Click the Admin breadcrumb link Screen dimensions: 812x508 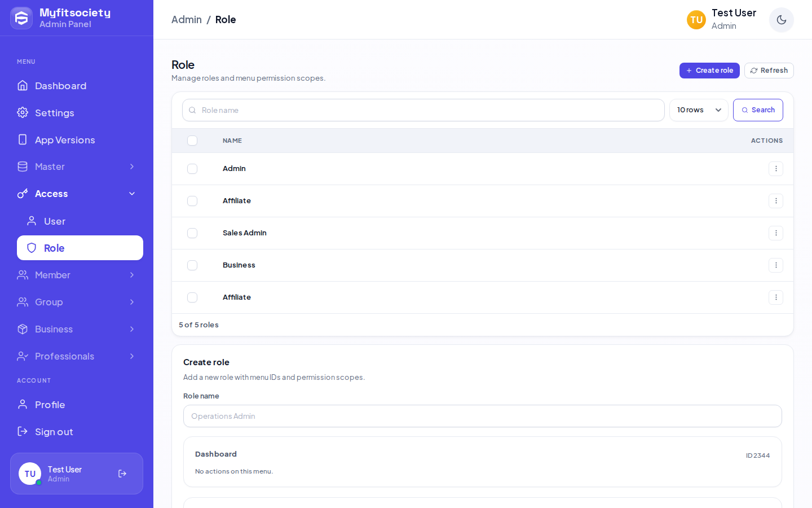[x=187, y=20]
